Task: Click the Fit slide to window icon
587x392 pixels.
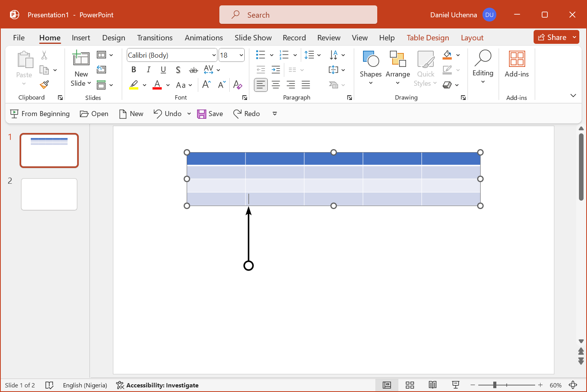Action: 573,385
